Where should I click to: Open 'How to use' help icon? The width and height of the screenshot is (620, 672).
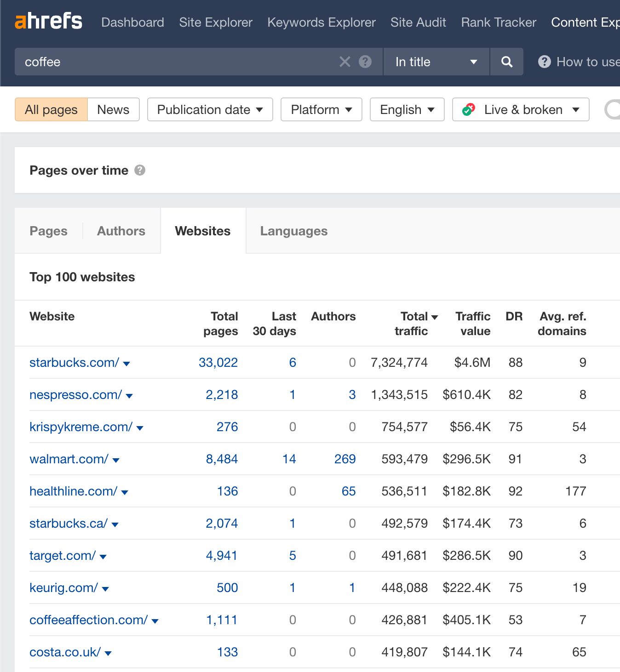(x=544, y=62)
